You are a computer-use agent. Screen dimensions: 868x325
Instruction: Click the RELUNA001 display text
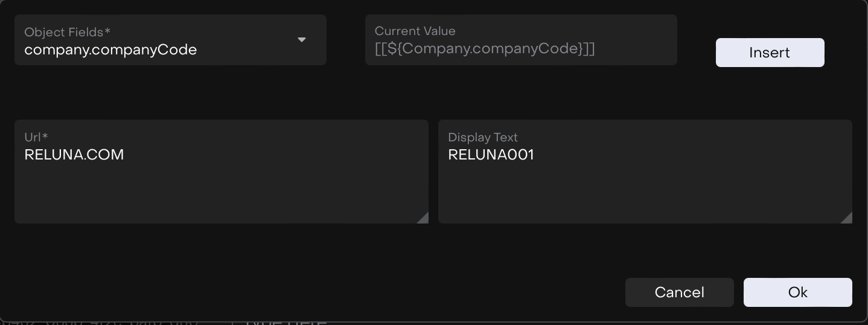(491, 155)
